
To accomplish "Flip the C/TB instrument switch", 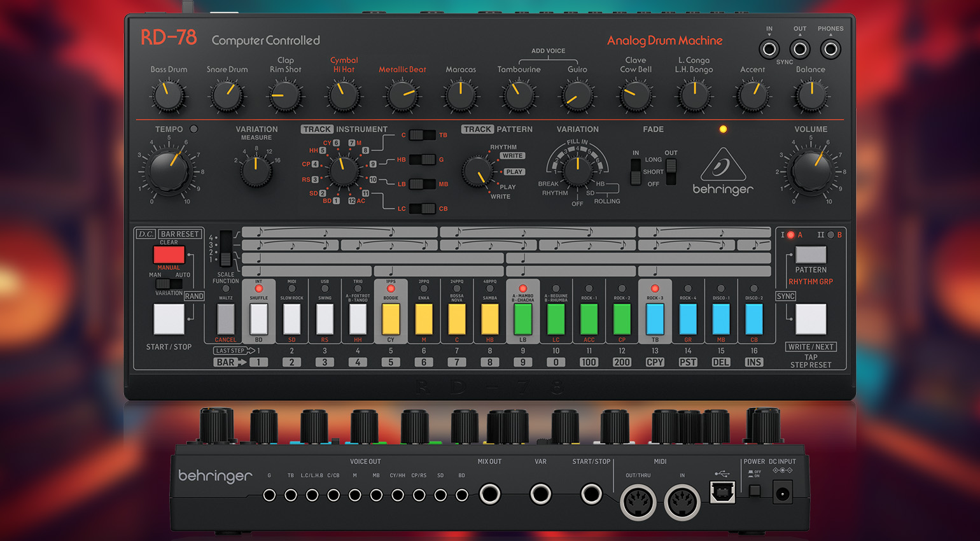I will click(422, 135).
